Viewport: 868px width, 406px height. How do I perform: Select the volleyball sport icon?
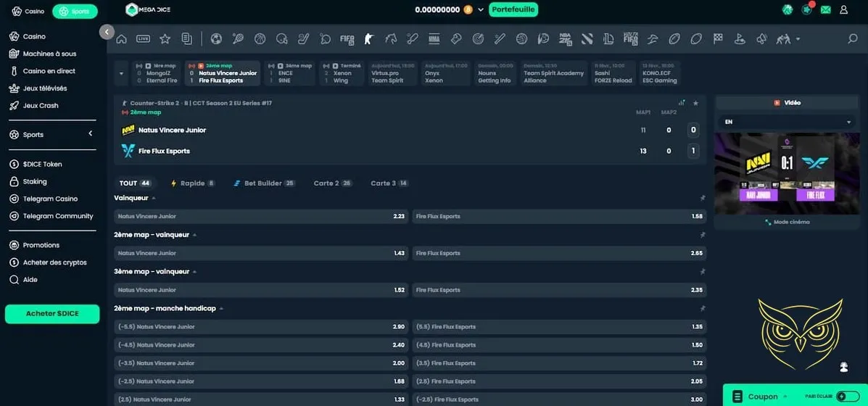(521, 38)
